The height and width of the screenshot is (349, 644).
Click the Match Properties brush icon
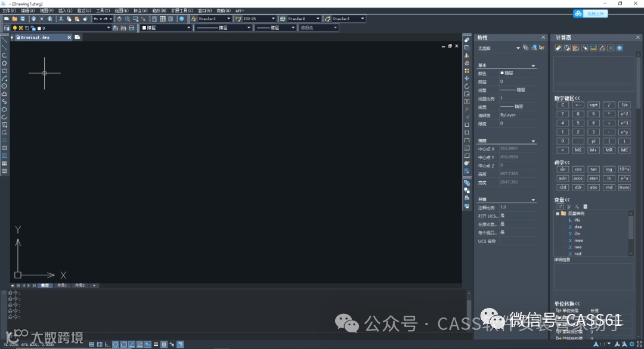click(85, 19)
